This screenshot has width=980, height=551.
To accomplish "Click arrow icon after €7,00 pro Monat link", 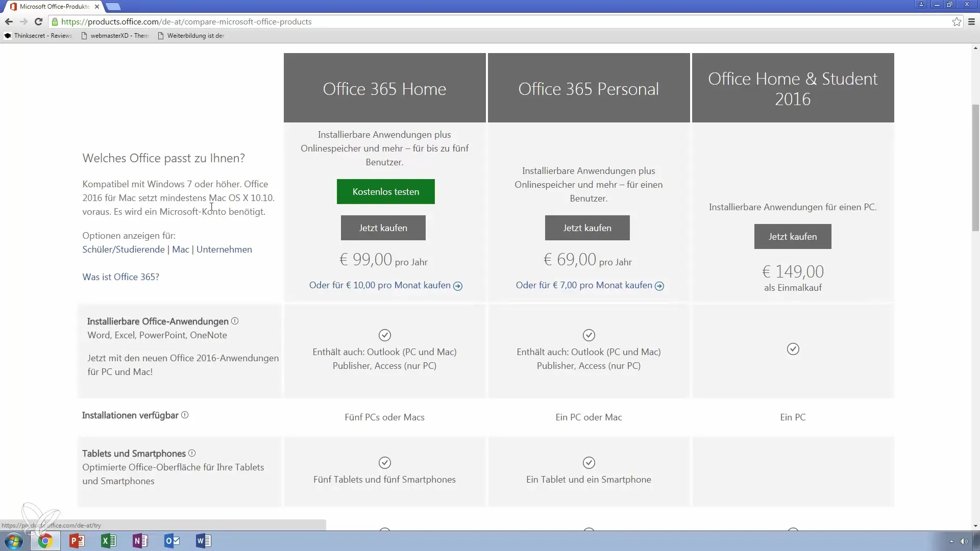I will coord(659,286).
